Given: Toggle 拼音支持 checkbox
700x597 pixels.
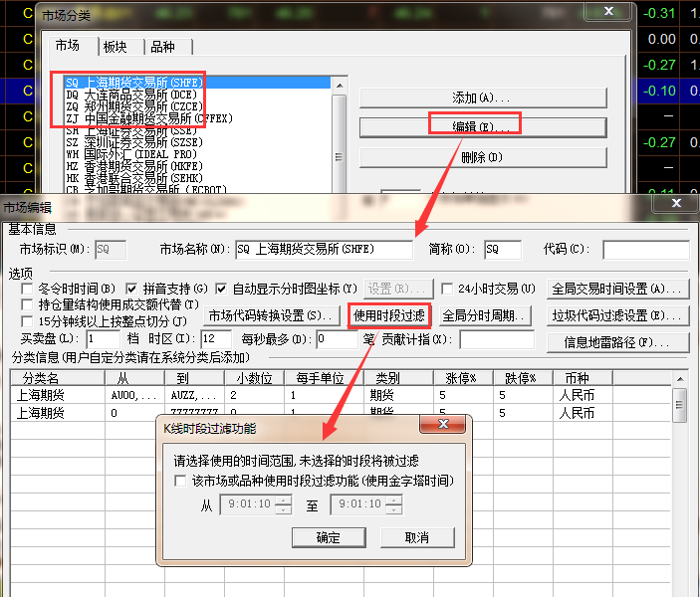Looking at the screenshot, I should 131,289.
